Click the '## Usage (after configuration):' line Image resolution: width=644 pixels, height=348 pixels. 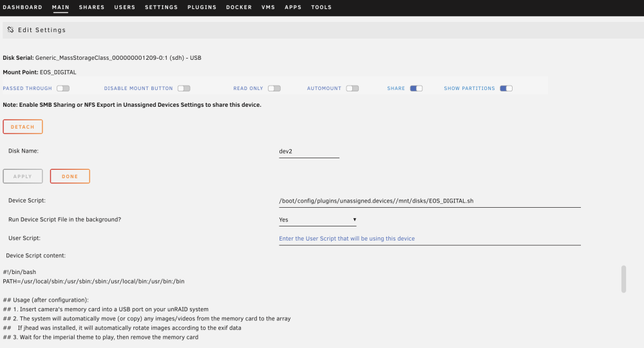click(46, 300)
